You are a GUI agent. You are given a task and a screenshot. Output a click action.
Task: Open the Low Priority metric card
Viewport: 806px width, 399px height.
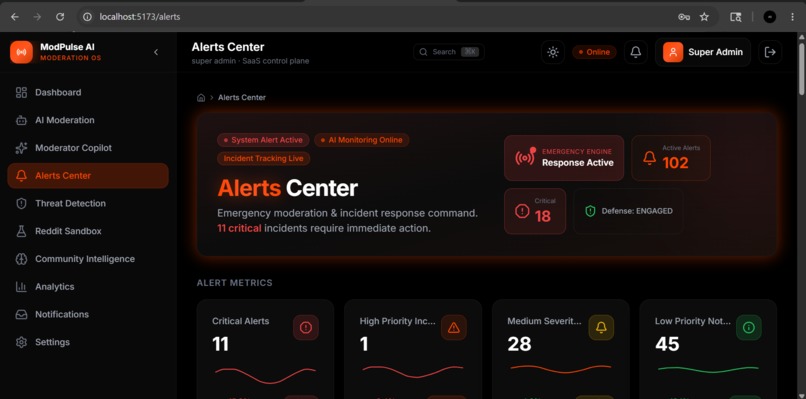[x=708, y=349]
